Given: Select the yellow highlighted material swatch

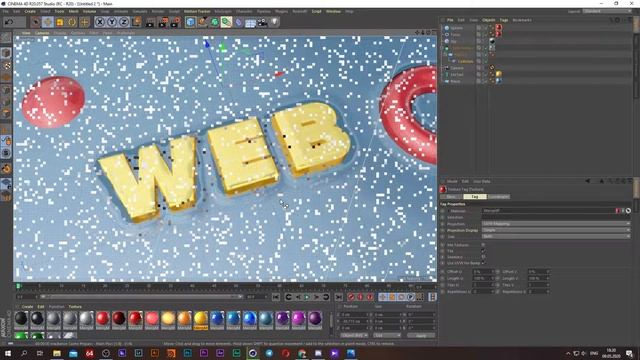Looking at the screenshot, I should coord(200,319).
